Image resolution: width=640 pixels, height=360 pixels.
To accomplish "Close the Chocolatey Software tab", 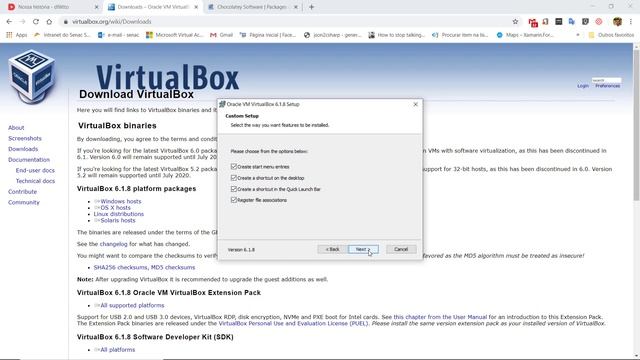I will pos(296,7).
